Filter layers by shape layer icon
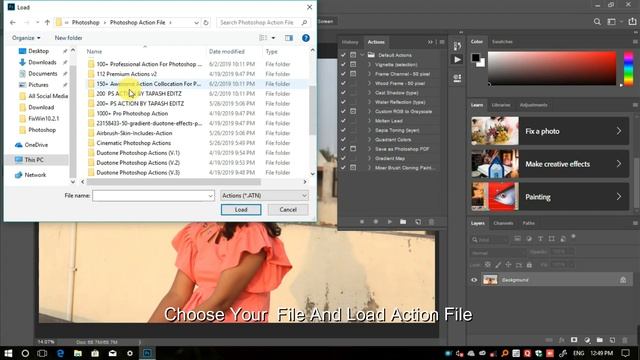This screenshot has width=640, height=360. pyautogui.click(x=552, y=239)
